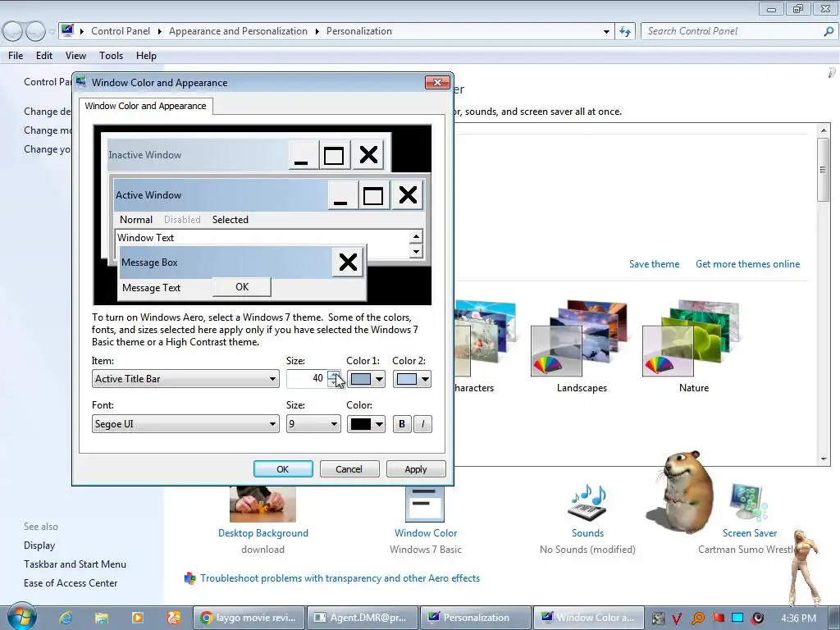Screen dimensions: 840x630
Task: Open the Screen Saver icon
Action: (x=748, y=503)
